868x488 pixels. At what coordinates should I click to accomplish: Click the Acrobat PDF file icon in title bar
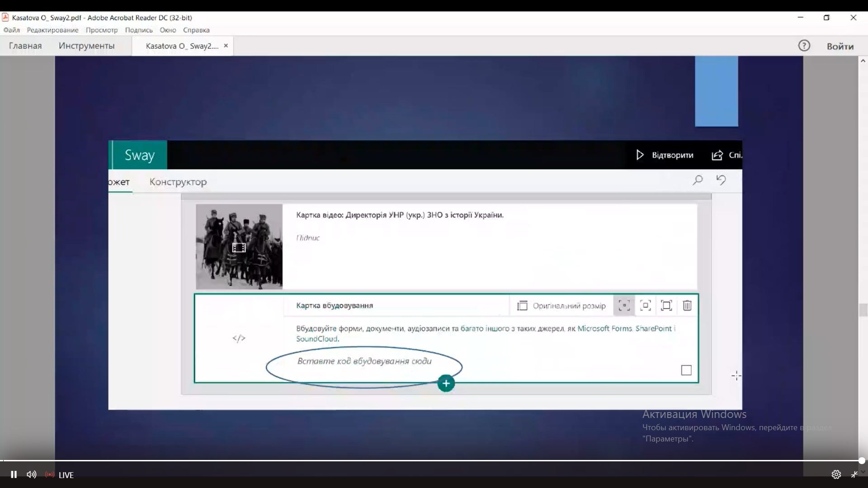tap(5, 18)
